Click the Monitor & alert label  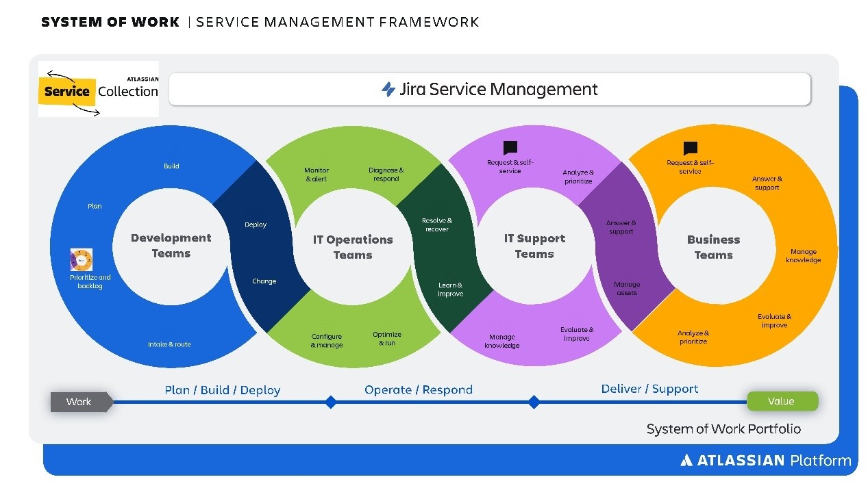(316, 175)
